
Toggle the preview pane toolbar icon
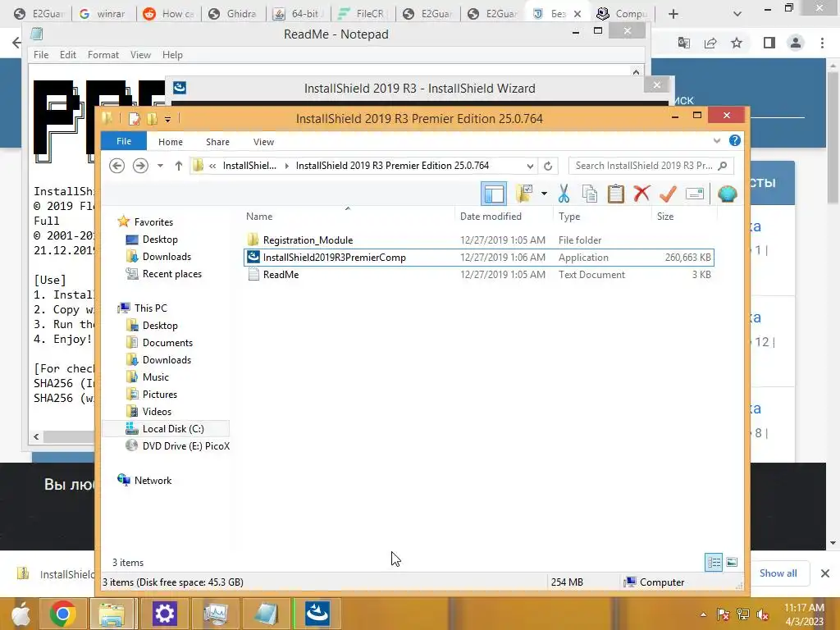point(493,194)
